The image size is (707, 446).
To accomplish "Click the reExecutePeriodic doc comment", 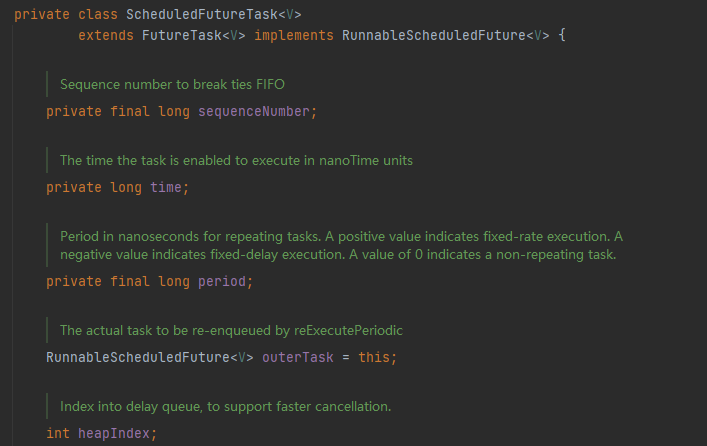I will point(231,330).
